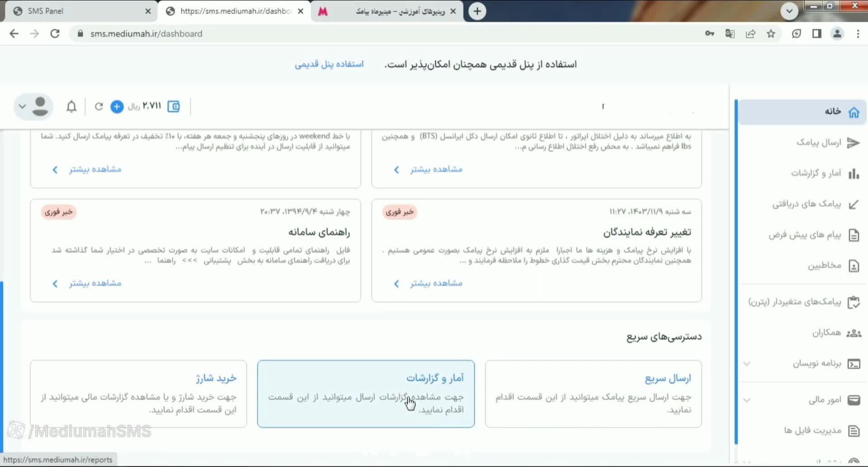Expand the برنامه نویسان sidebar submenu
868x467 pixels.
pyautogui.click(x=816, y=364)
